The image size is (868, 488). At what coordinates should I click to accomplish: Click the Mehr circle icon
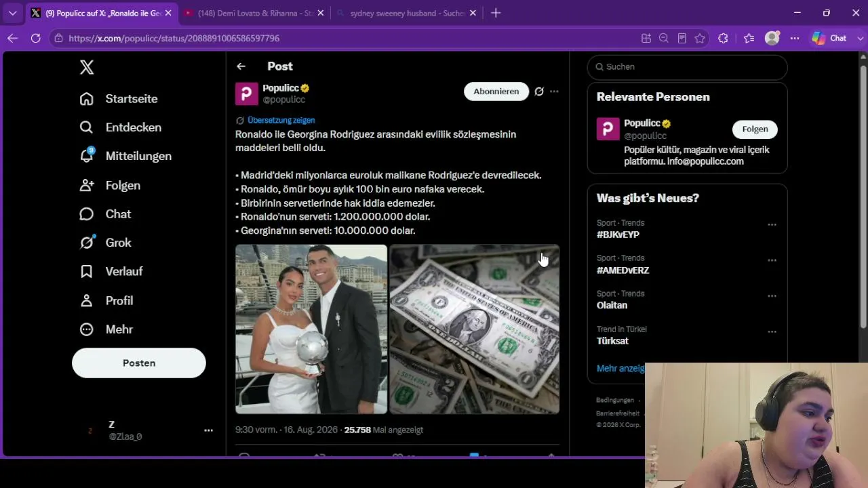(87, 329)
